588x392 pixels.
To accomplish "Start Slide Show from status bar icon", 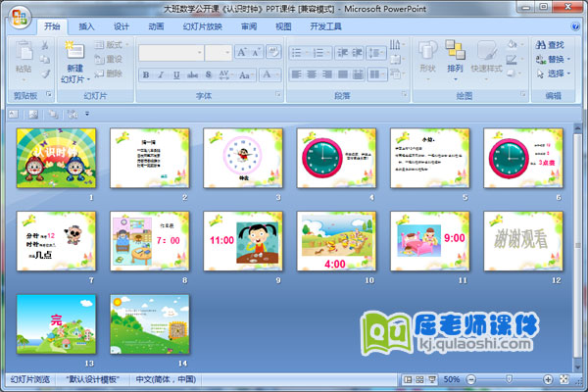I will tap(431, 379).
